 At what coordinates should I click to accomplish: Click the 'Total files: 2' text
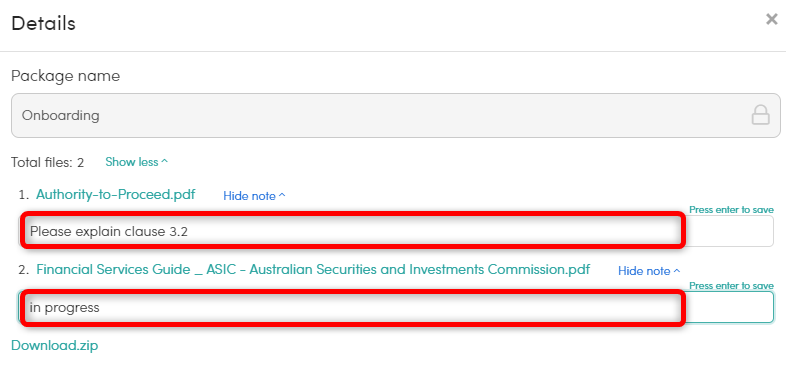point(48,162)
